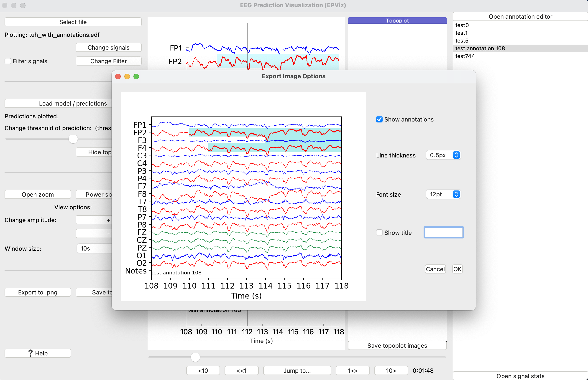Toggle Filter signals checkbox
Screen dimensions: 588x380
8,61
